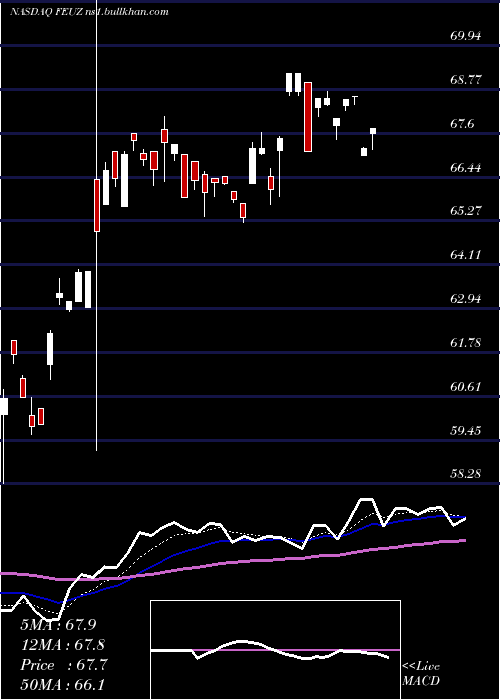This screenshot has height=700, width=500.
Task: Click the 50MA : 66.1 readout
Action: pyautogui.click(x=63, y=685)
